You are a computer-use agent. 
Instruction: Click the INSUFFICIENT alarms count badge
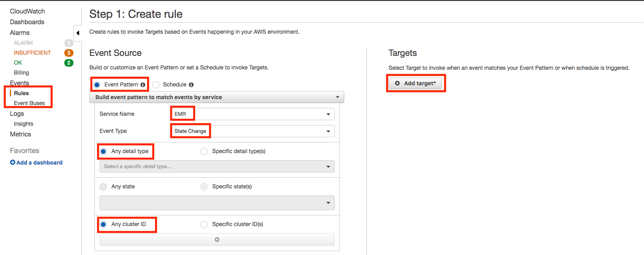tap(69, 53)
